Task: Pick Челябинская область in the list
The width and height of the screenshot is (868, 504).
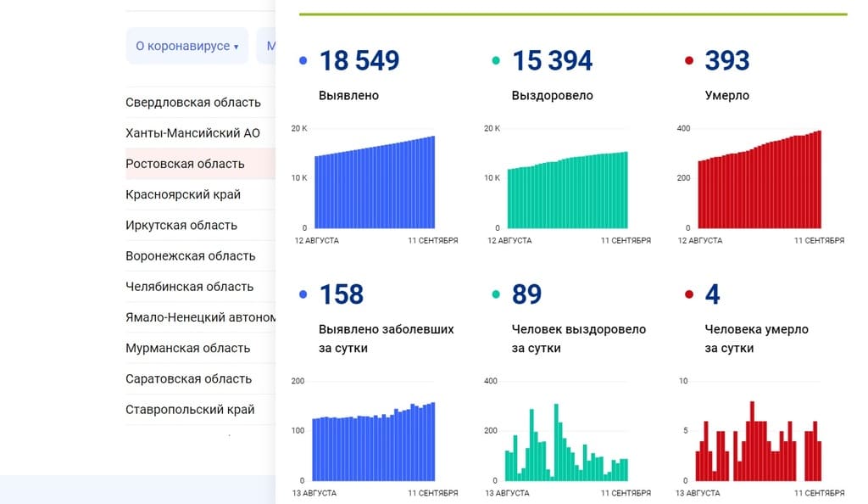Action: coord(189,287)
